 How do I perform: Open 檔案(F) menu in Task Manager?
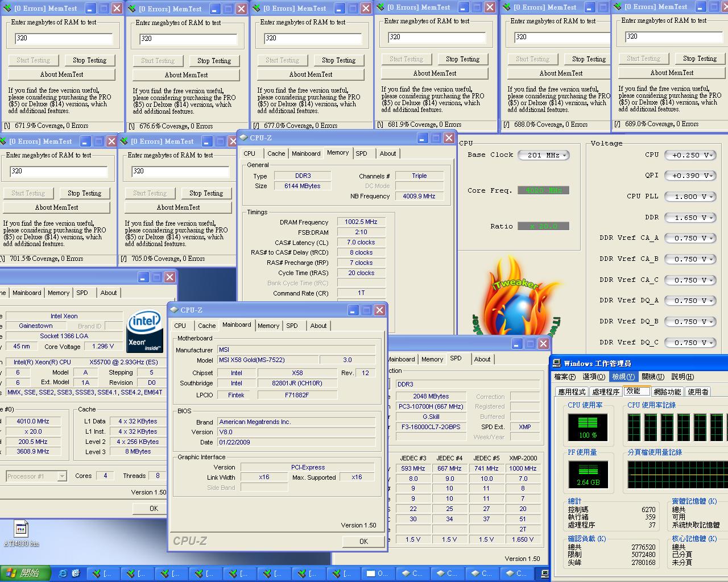coord(565,376)
